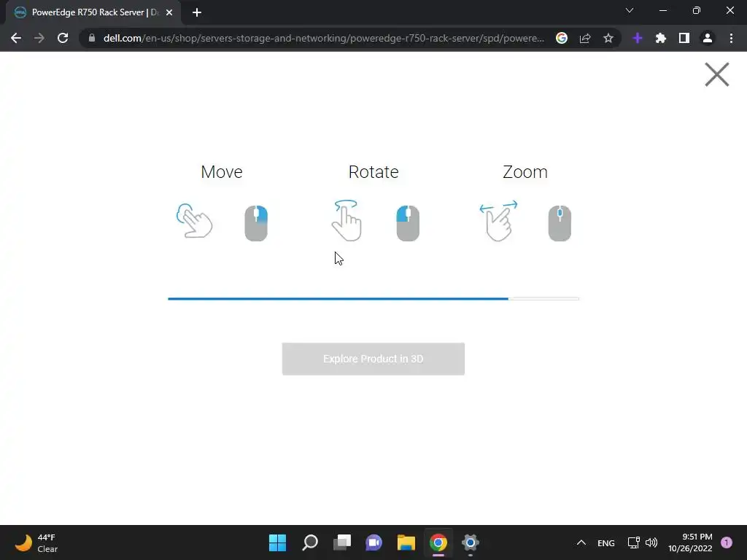Open the weather widget showing 44°F
This screenshot has width=747, height=560.
(x=36, y=542)
